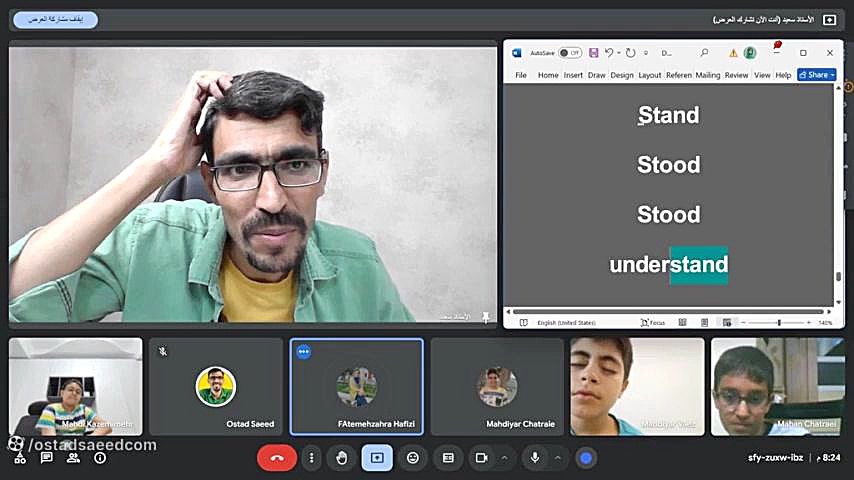The height and width of the screenshot is (480, 854).
Task: Open the meeting details info icon
Action: pyautogui.click(x=100, y=458)
